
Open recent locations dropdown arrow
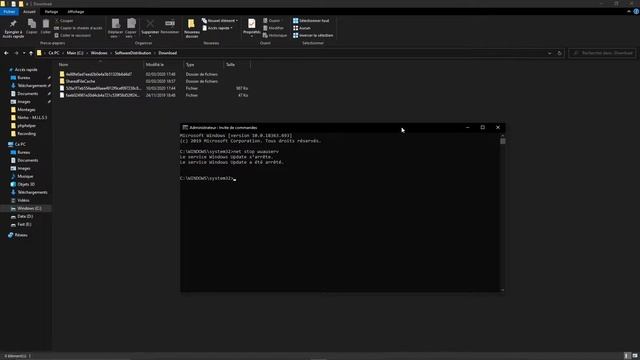pos(24,53)
